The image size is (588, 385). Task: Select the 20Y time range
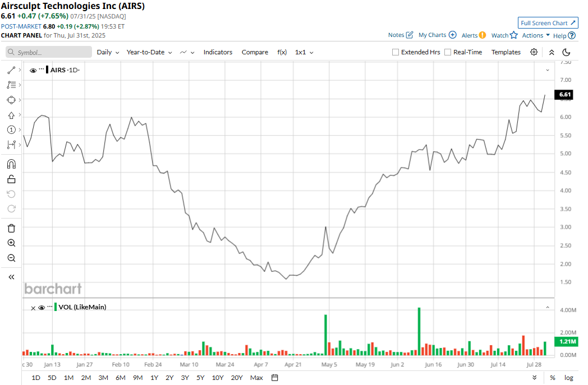coord(237,378)
